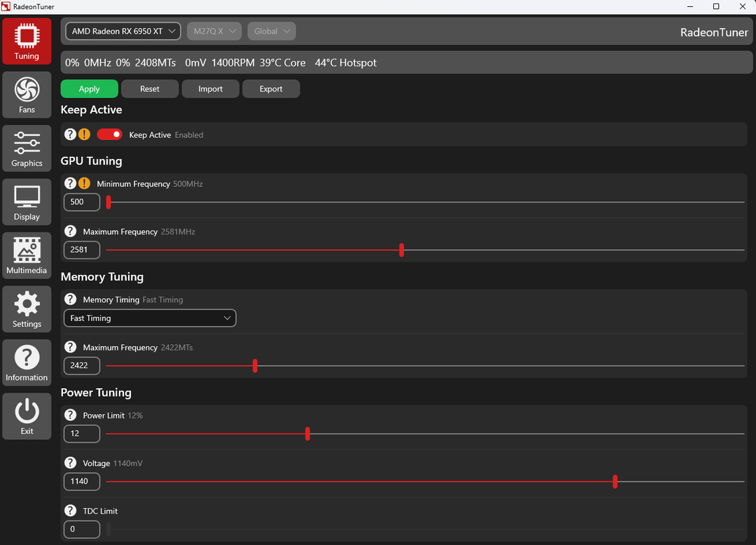Click the 39°C Core temperature readout
The height and width of the screenshot is (545, 756).
(x=283, y=63)
